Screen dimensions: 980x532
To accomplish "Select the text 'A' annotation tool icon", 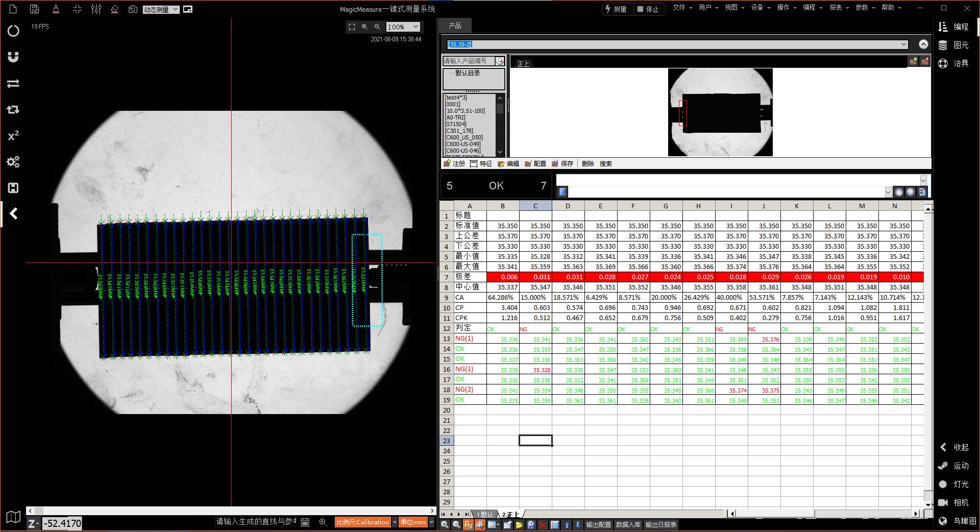I will 56,9.
